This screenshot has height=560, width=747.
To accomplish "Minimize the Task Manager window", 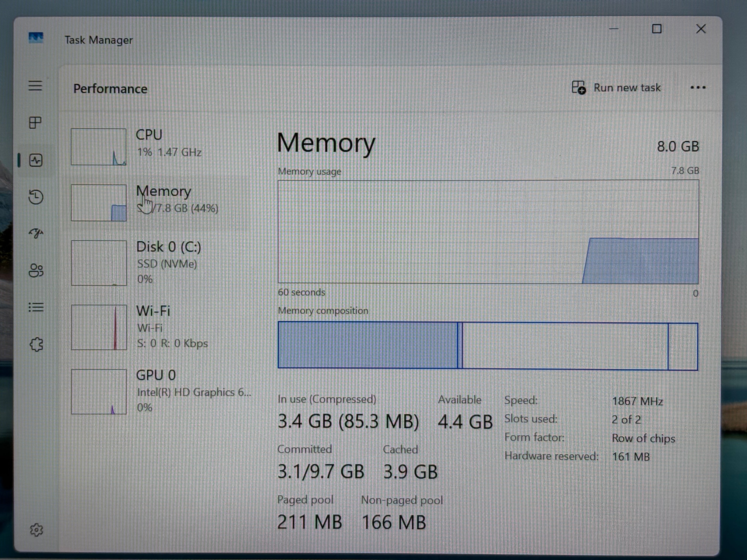I will pyautogui.click(x=614, y=29).
